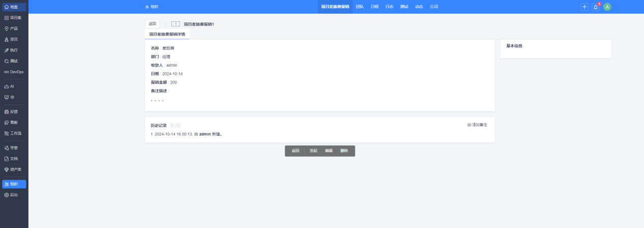The width and height of the screenshot is (644, 228).
Task: Select the 项目差旅费报销 top tab
Action: (x=335, y=7)
